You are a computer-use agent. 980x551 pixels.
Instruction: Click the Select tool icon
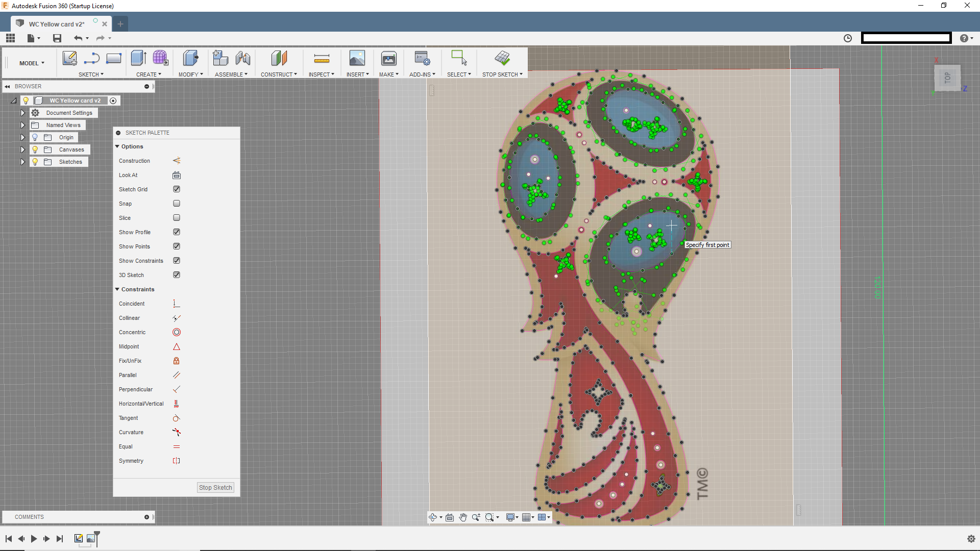pos(459,58)
